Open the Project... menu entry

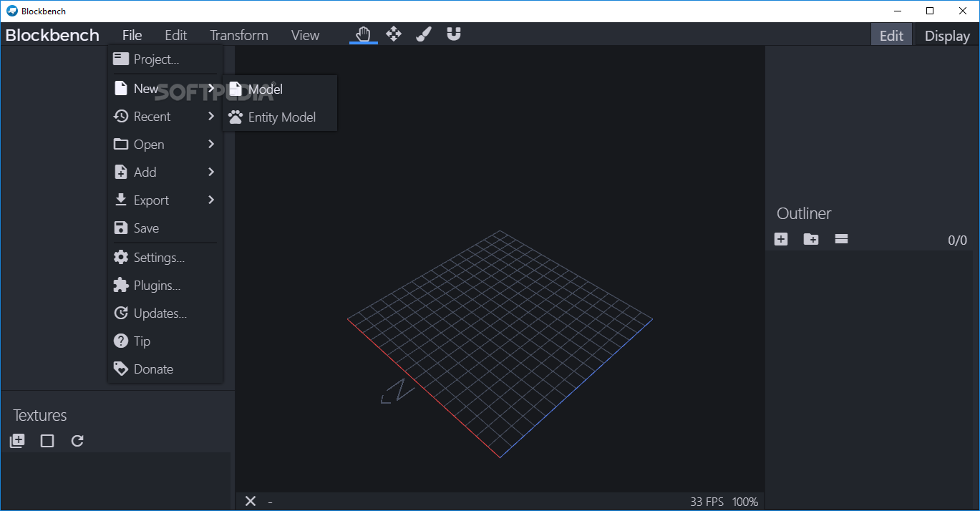click(x=165, y=59)
